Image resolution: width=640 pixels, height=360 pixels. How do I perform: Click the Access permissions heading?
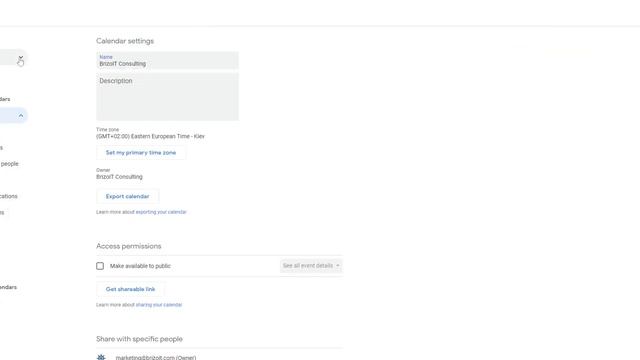[129, 246]
